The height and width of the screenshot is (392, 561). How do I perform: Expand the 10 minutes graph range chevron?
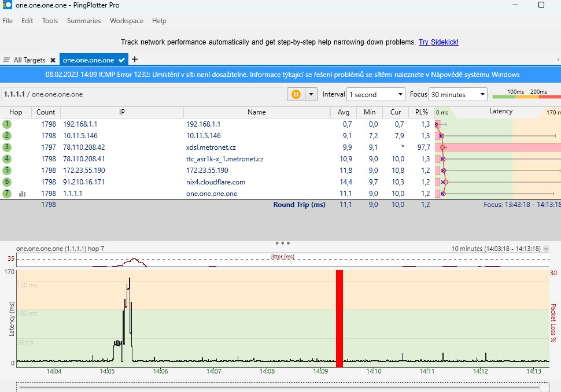[546, 249]
